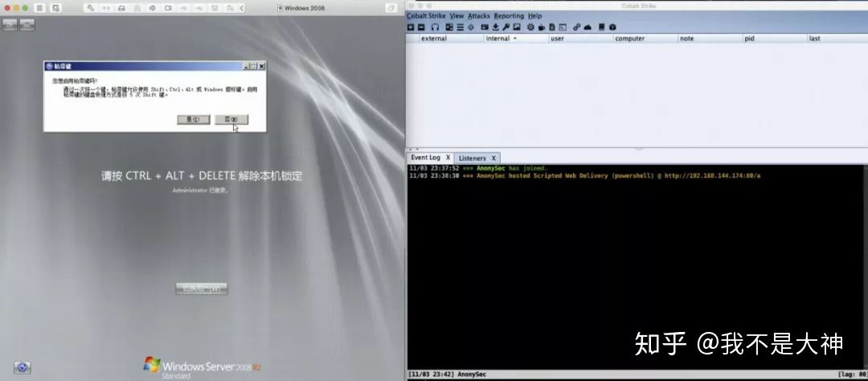Show Target Table crosshair icon
The image size is (868, 381).
tap(470, 27)
